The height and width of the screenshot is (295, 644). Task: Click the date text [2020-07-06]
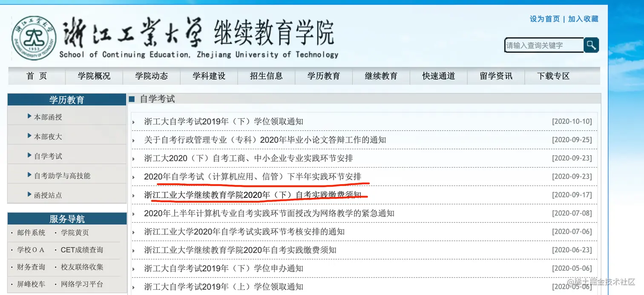[x=572, y=232]
